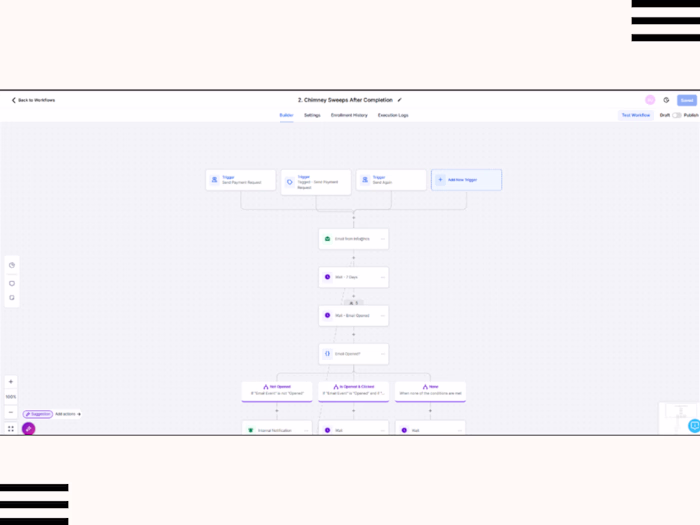The width and height of the screenshot is (700, 525).
Task: Click the 100% zoom level
Action: [x=11, y=397]
